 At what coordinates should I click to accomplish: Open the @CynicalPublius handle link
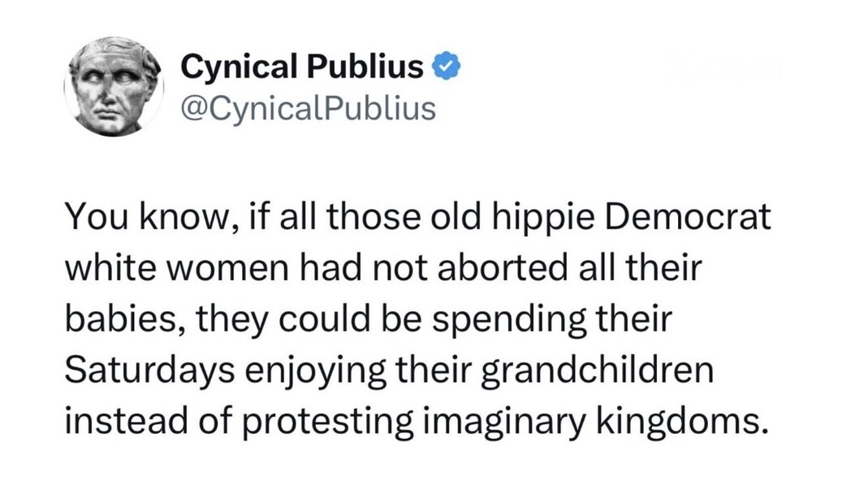[x=308, y=107]
